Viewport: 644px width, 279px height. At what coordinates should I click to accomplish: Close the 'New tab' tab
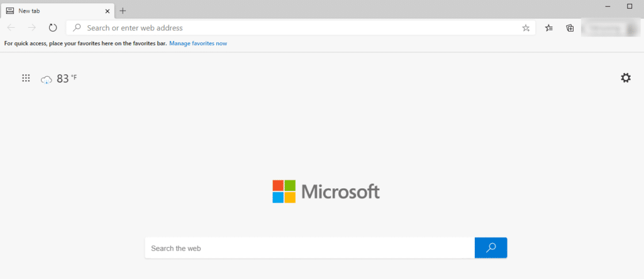(108, 11)
